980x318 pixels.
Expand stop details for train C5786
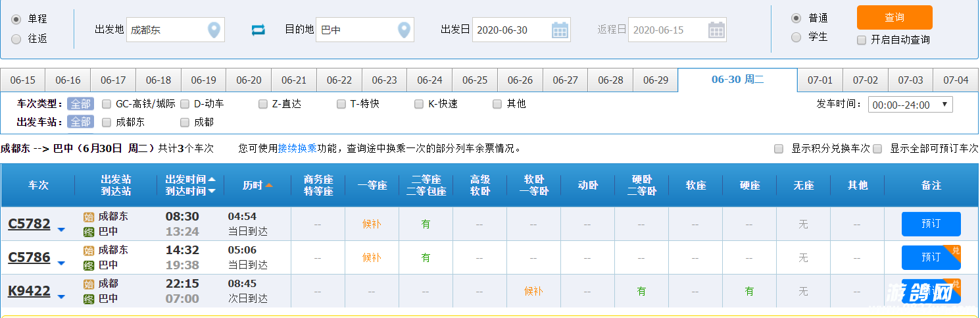[61, 263]
